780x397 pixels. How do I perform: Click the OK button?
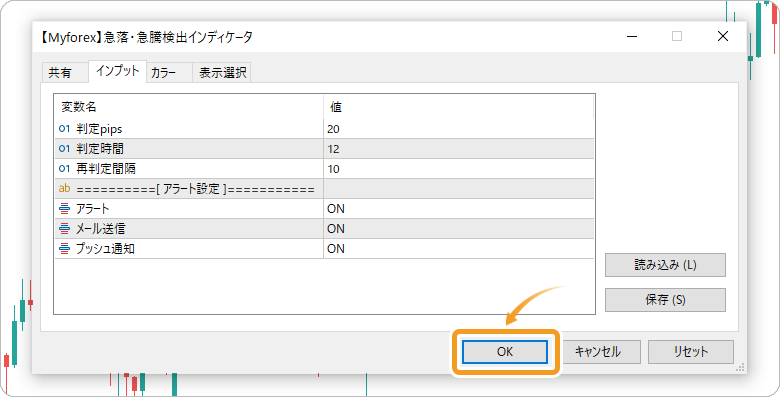[x=505, y=352]
